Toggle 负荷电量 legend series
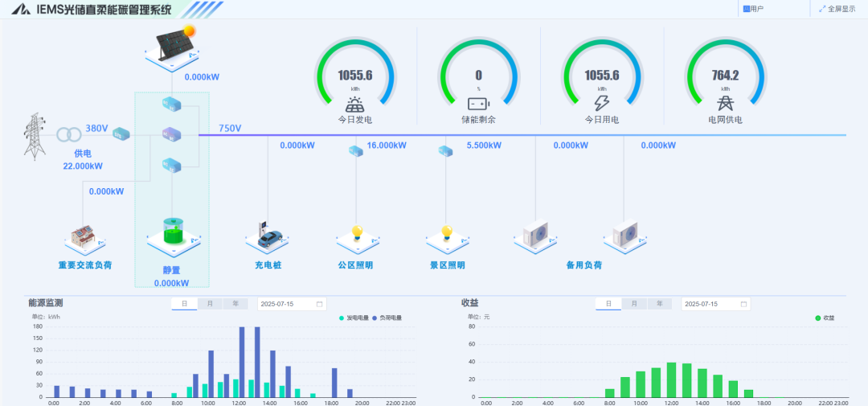Viewport: 868px width, 406px height. 387,318
